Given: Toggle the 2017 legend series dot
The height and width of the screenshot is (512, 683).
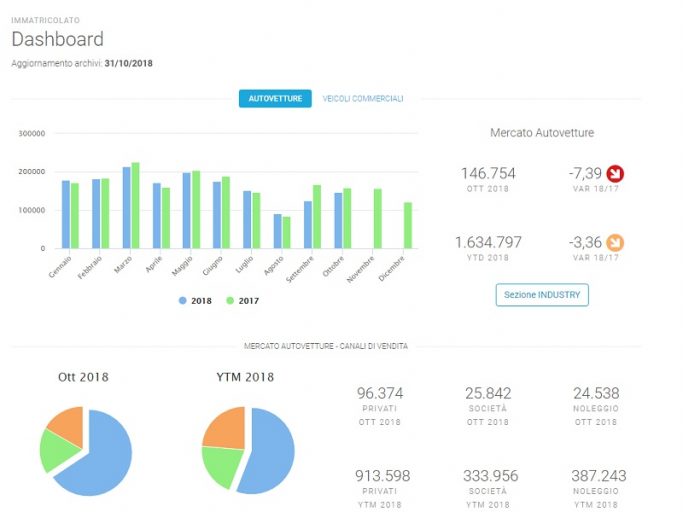Looking at the screenshot, I should pos(230,301).
